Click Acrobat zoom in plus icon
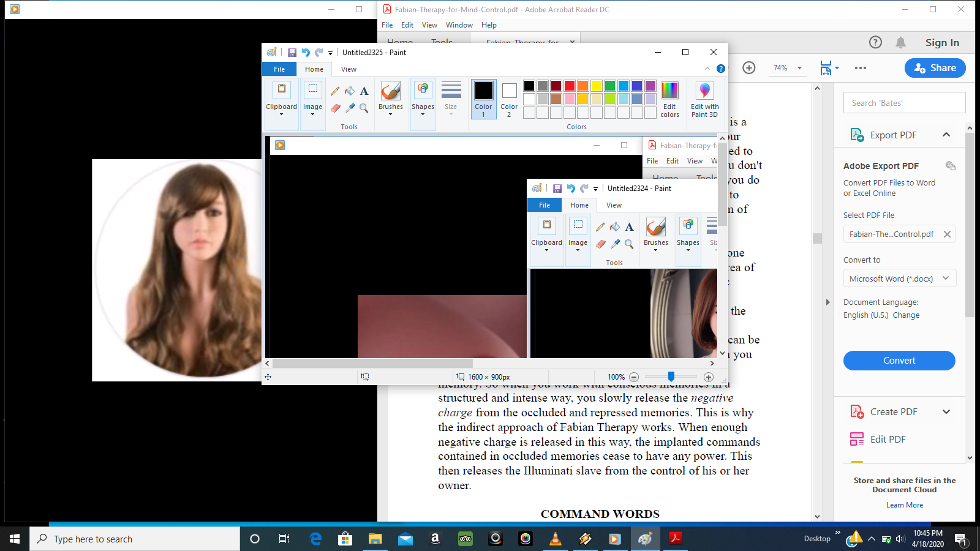The width and height of the screenshot is (980, 551). [749, 68]
